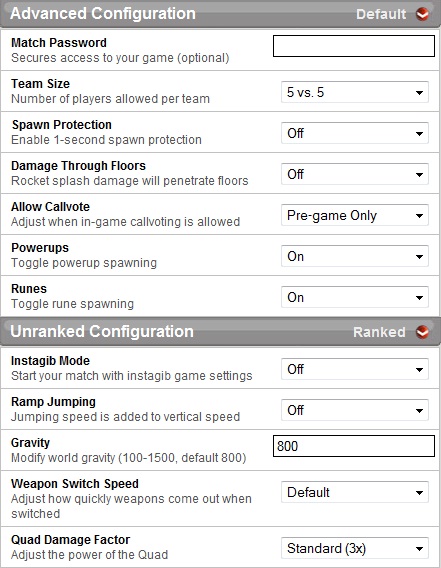The width and height of the screenshot is (441, 568).
Task: Open the Weapon Switch Speed dropdown
Action: [x=355, y=492]
